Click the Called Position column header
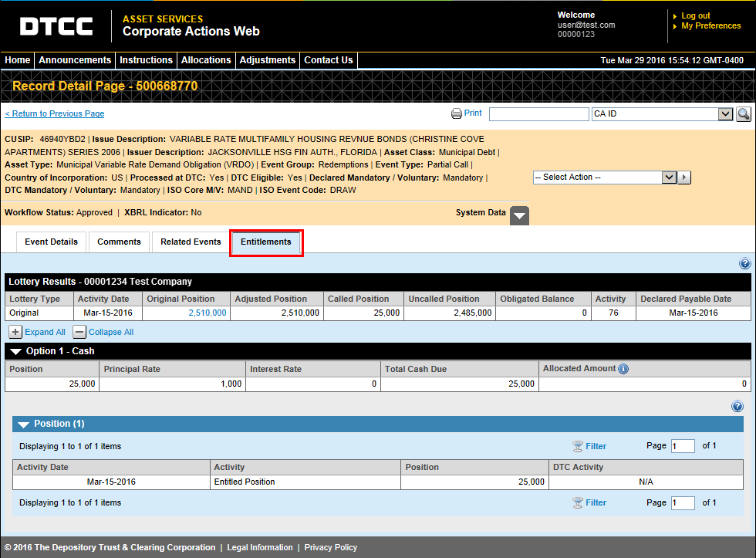This screenshot has width=756, height=558. 363,299
